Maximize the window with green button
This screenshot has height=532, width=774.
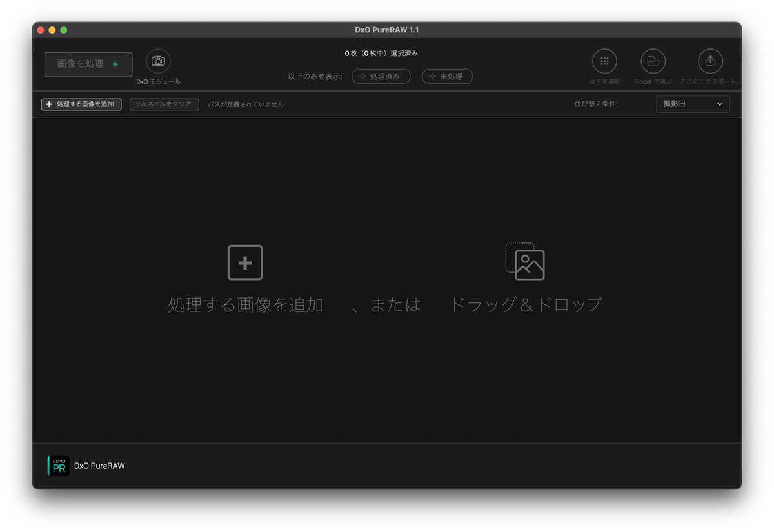pos(64,30)
